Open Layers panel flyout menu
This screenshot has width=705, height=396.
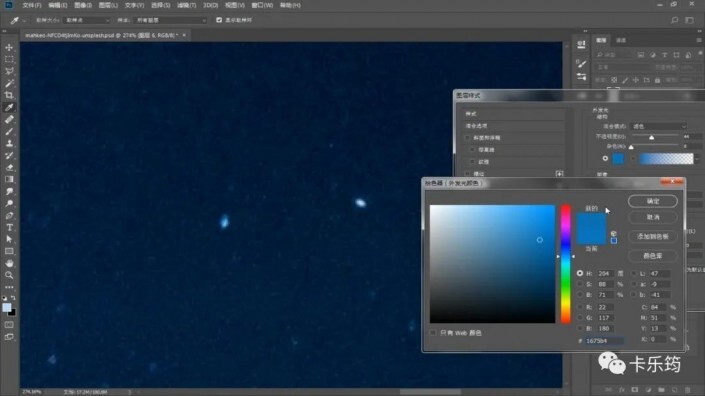click(x=699, y=40)
